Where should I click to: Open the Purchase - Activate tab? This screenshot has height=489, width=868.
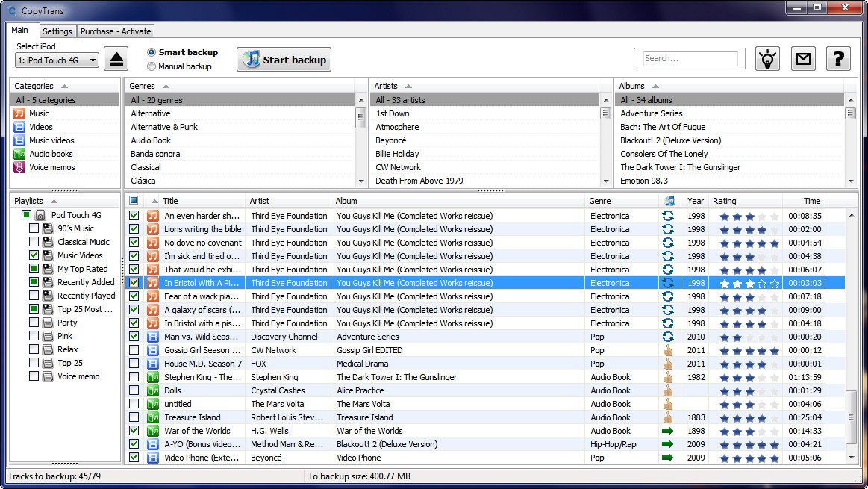point(115,31)
